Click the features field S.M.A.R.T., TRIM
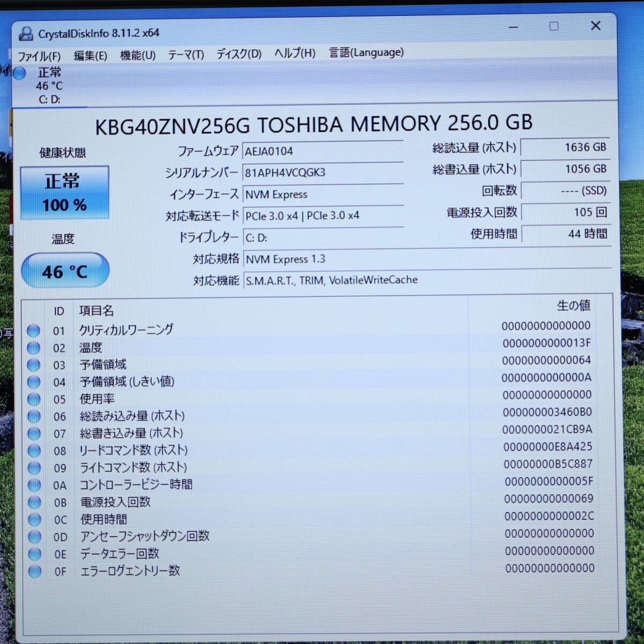644x644 pixels. (427, 280)
